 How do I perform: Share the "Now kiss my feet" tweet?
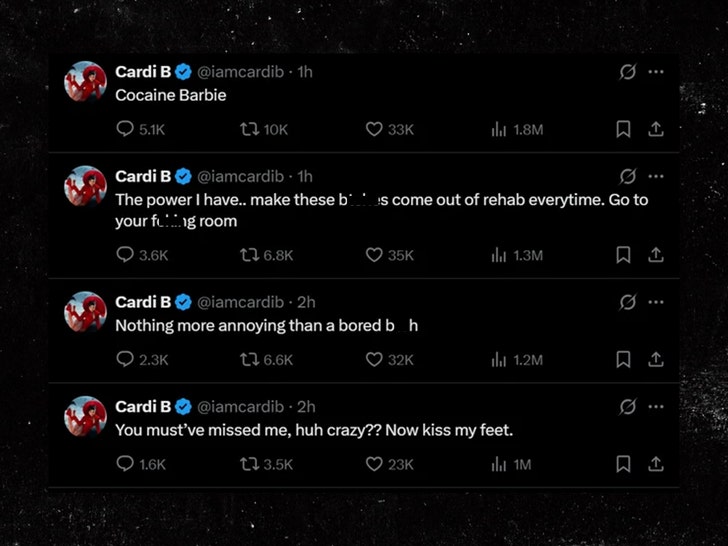(655, 464)
